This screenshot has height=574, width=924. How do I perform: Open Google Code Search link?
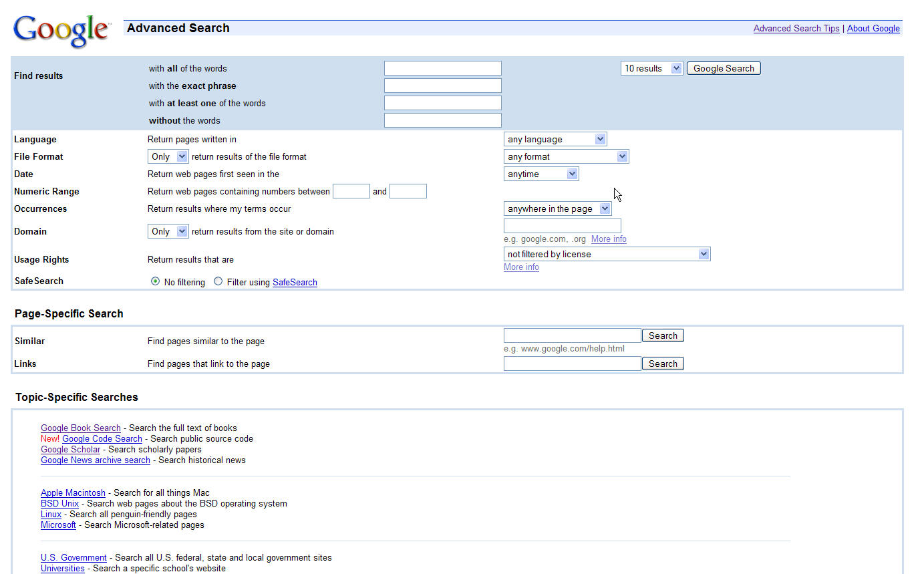point(102,438)
